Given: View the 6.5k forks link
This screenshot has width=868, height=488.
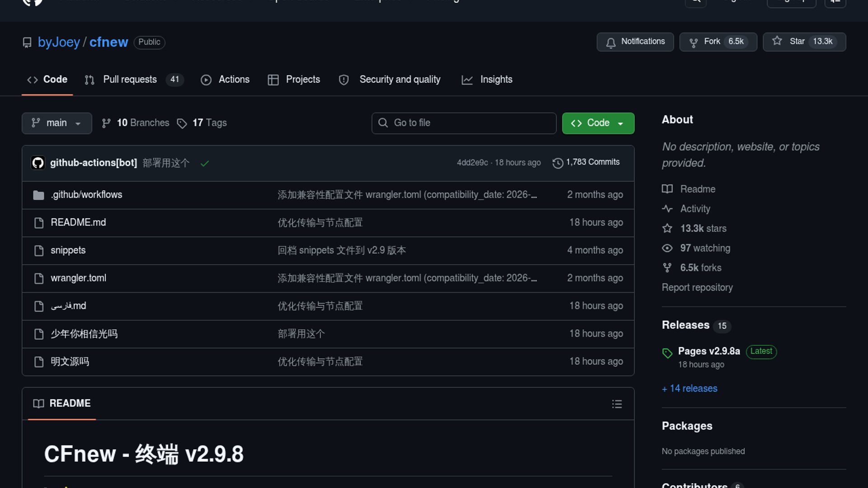Looking at the screenshot, I should tap(692, 267).
